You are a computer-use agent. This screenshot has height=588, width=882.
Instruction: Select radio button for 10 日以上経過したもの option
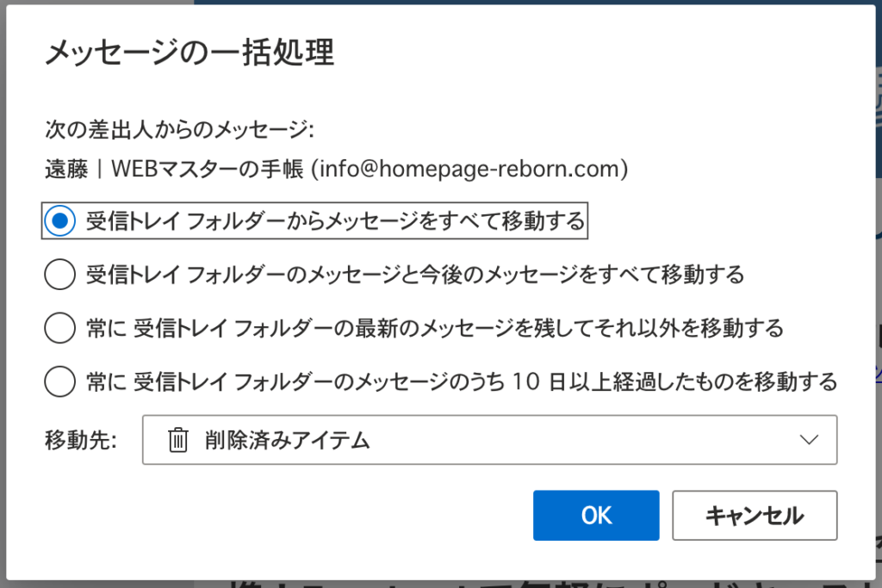59,381
